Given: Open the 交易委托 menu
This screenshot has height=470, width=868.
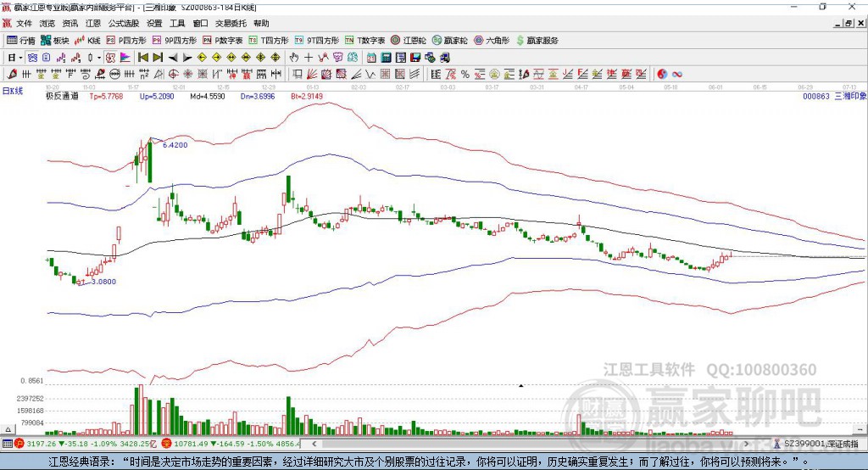Looking at the screenshot, I should point(231,23).
